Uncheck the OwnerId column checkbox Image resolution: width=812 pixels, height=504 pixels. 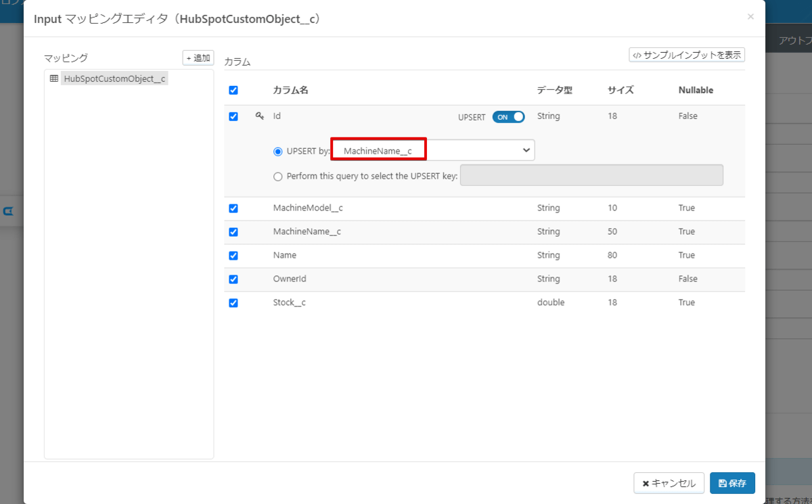pyautogui.click(x=233, y=279)
